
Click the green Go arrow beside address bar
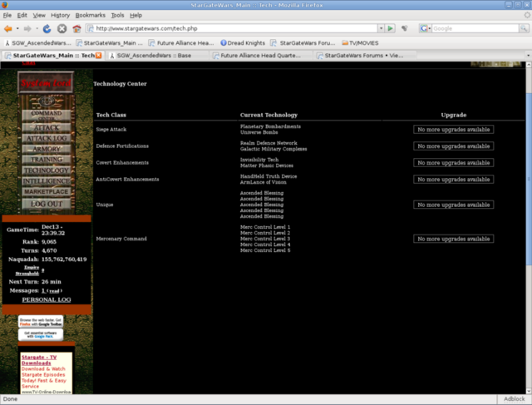pyautogui.click(x=390, y=28)
